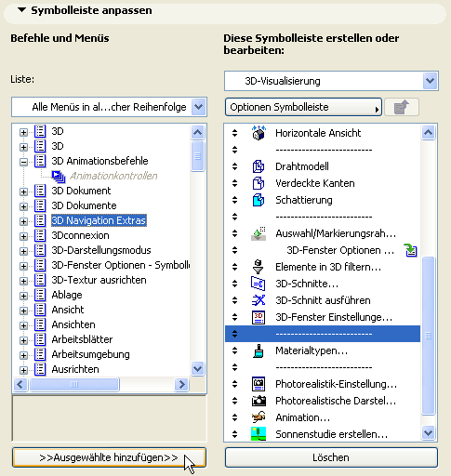Select 3D Dokumente in the tree

click(x=84, y=205)
